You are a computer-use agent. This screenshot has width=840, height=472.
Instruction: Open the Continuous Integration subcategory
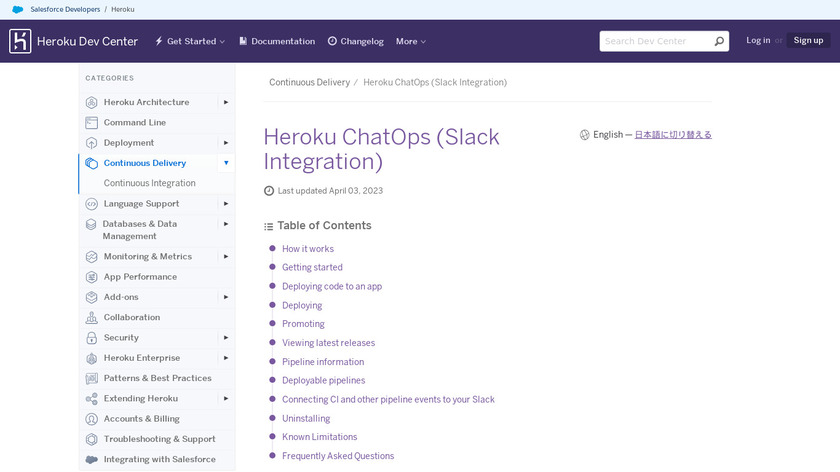click(x=149, y=183)
